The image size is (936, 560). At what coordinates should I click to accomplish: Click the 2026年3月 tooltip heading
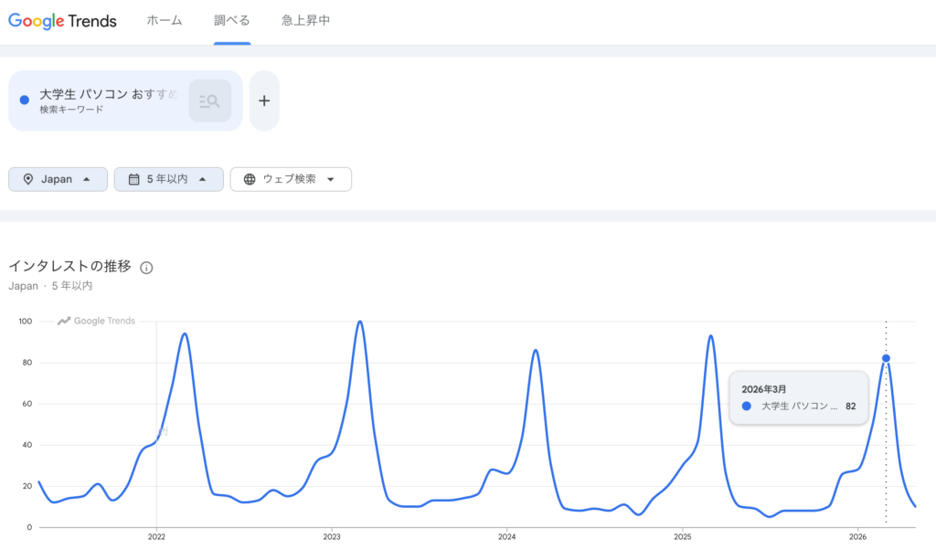(x=763, y=389)
